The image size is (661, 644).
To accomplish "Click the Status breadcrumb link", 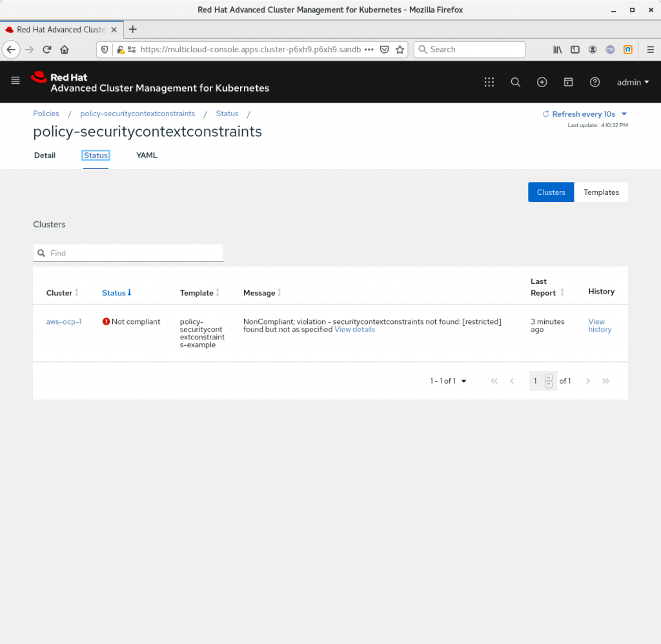I will (x=227, y=114).
